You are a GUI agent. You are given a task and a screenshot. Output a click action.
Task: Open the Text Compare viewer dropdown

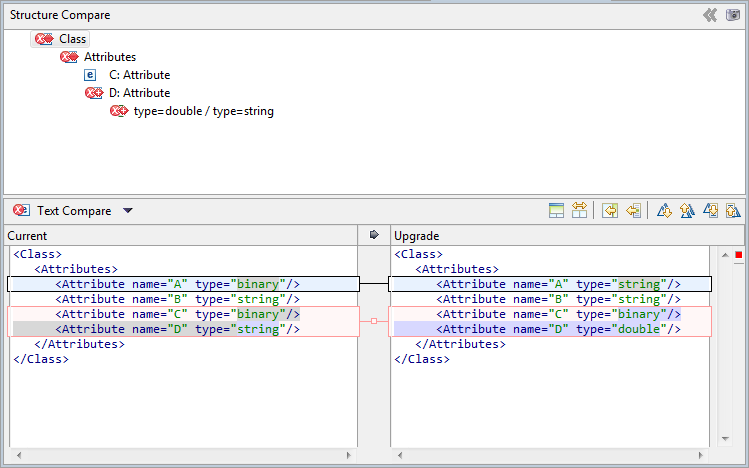point(127,211)
